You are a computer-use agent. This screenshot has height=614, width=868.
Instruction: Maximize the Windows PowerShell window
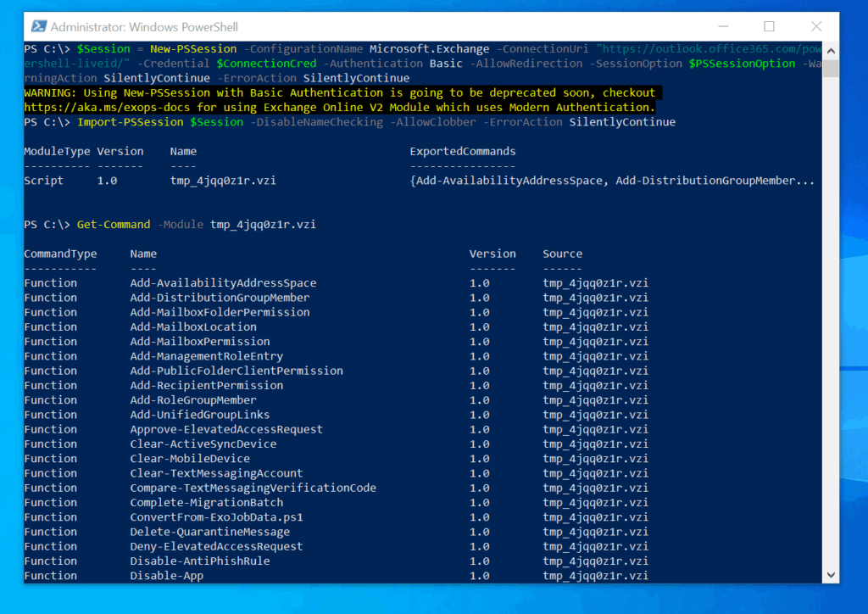769,26
